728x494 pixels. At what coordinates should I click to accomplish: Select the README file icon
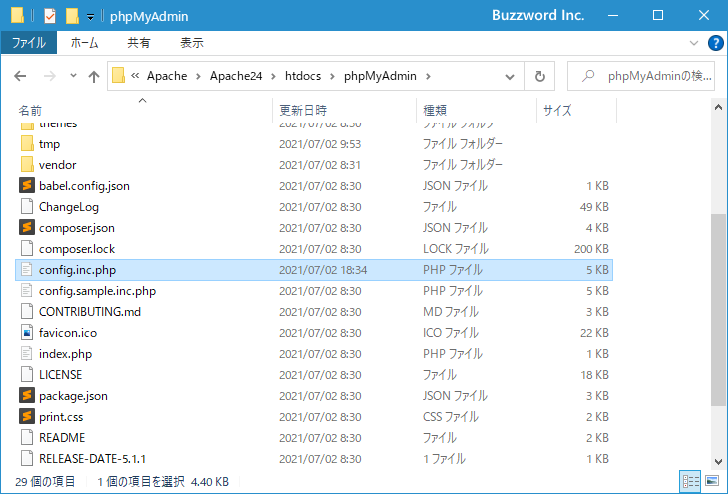27,438
